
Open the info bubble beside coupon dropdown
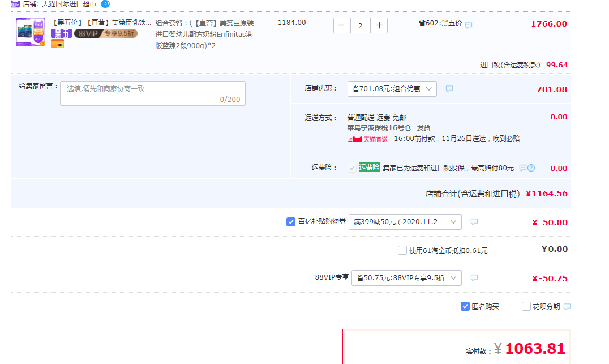[x=474, y=221]
